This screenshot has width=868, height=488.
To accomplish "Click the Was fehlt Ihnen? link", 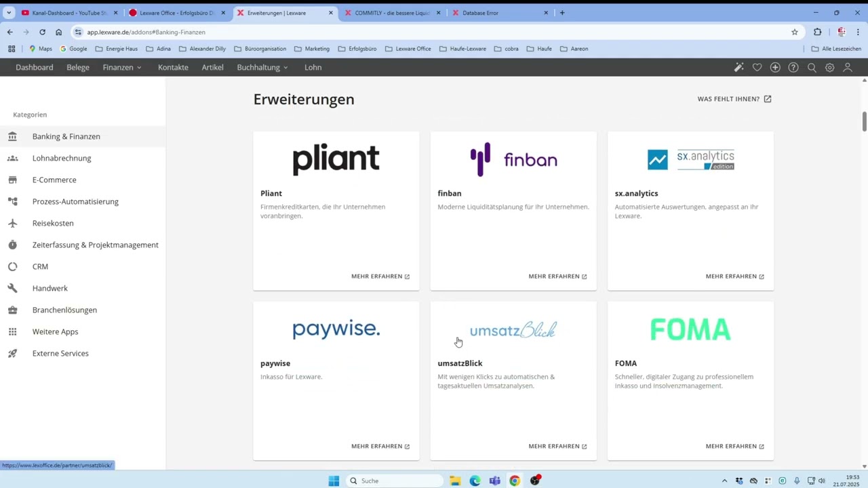I will click(x=734, y=99).
